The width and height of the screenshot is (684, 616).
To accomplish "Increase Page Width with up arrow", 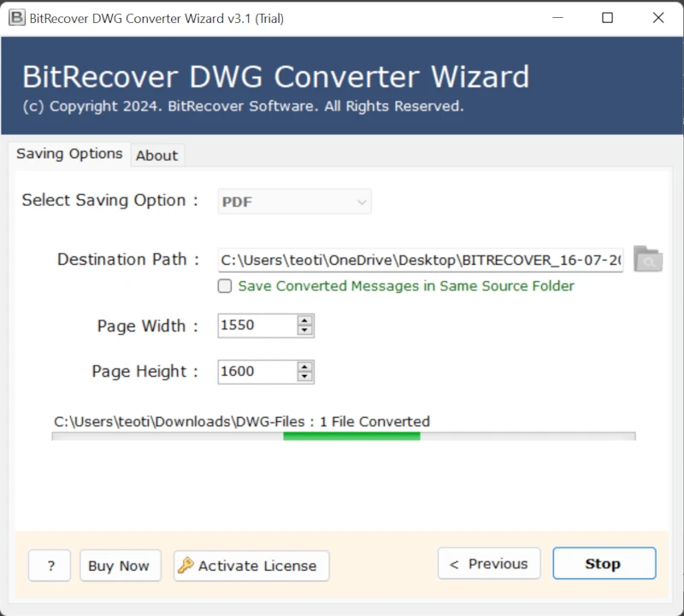I will point(304,320).
